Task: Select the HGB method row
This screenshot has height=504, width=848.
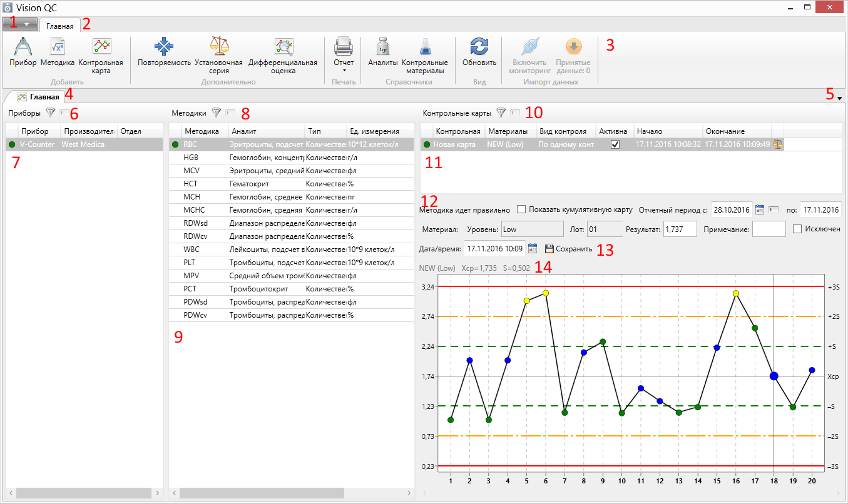Action: point(292,158)
